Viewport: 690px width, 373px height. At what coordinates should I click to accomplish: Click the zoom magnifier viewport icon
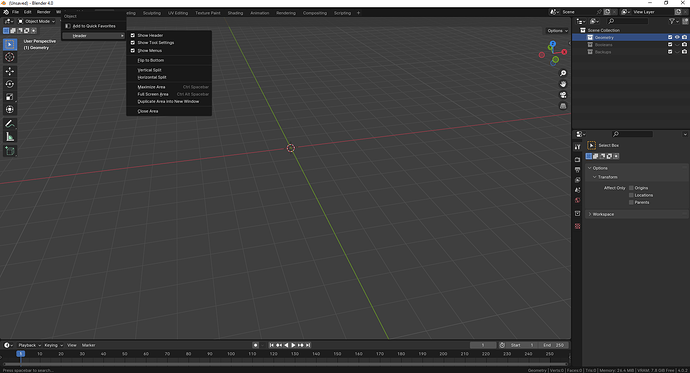(563, 73)
